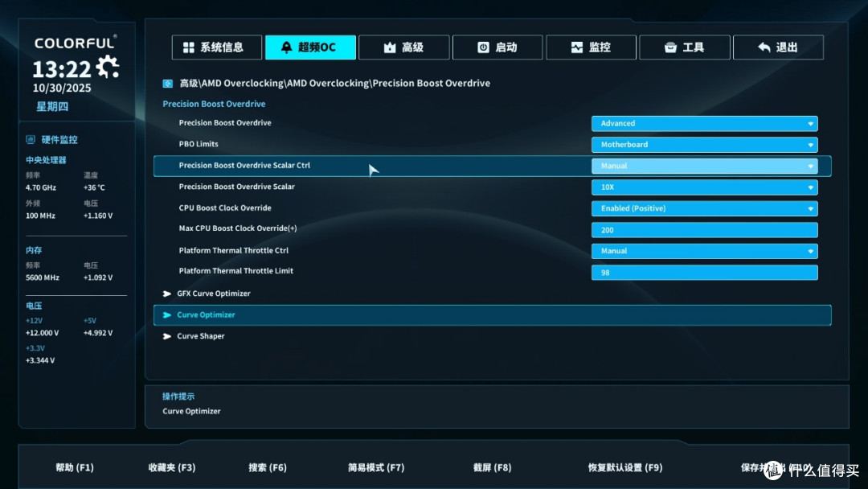The width and height of the screenshot is (868, 489).
Task: Click the breadcrumb path text
Action: [334, 83]
